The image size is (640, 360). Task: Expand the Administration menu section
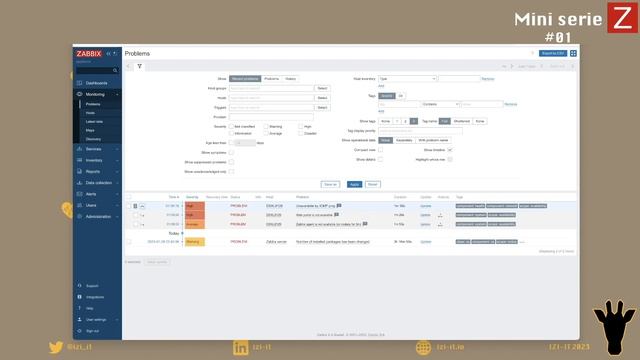click(x=117, y=216)
